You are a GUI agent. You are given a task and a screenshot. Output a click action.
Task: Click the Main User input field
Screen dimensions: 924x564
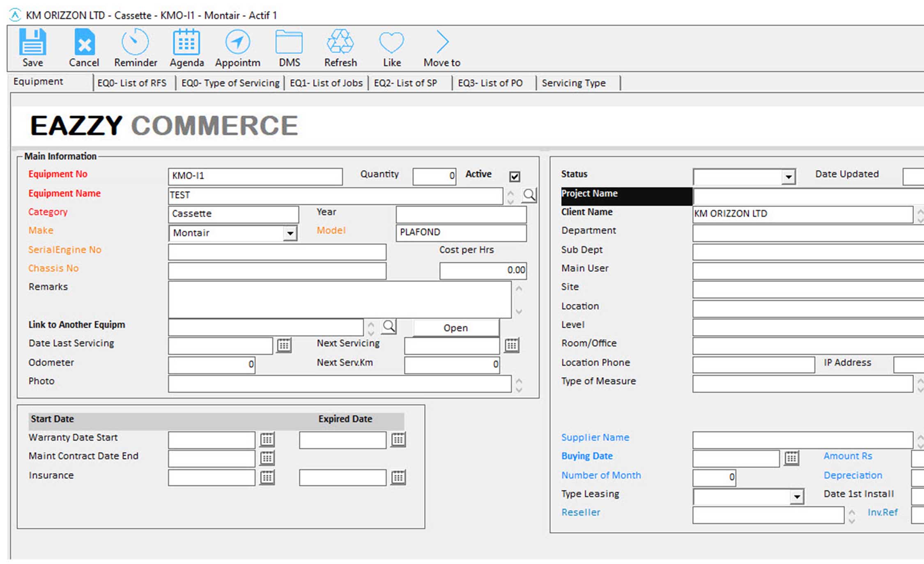click(808, 271)
